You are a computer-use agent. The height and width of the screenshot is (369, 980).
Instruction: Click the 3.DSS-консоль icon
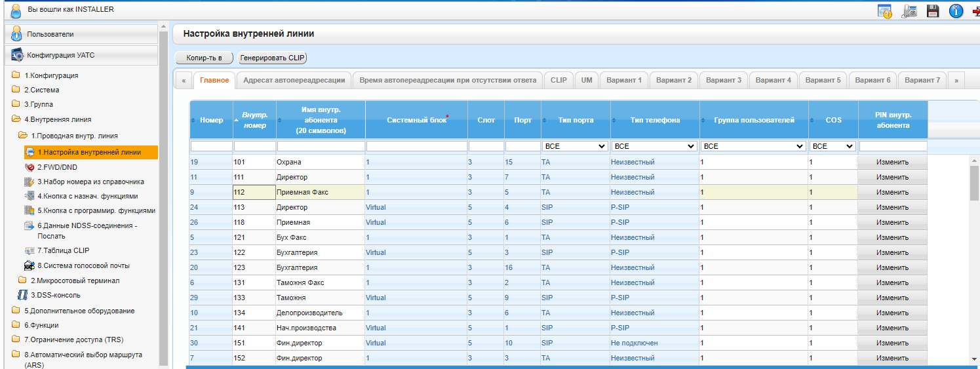click(x=23, y=295)
